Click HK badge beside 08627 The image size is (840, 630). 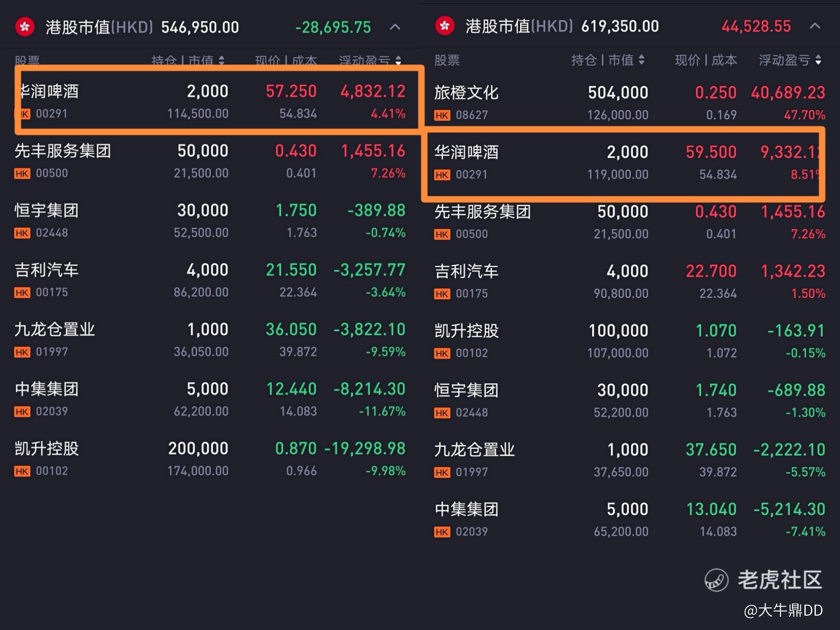point(442,115)
